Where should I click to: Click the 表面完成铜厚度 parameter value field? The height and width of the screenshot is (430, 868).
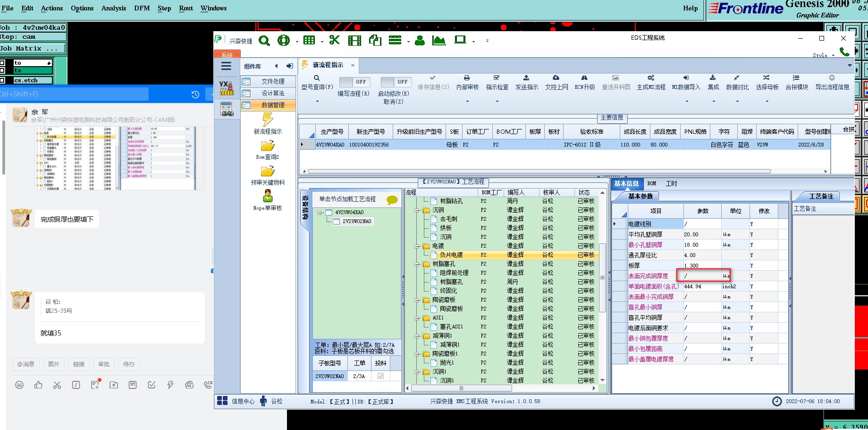click(x=702, y=276)
